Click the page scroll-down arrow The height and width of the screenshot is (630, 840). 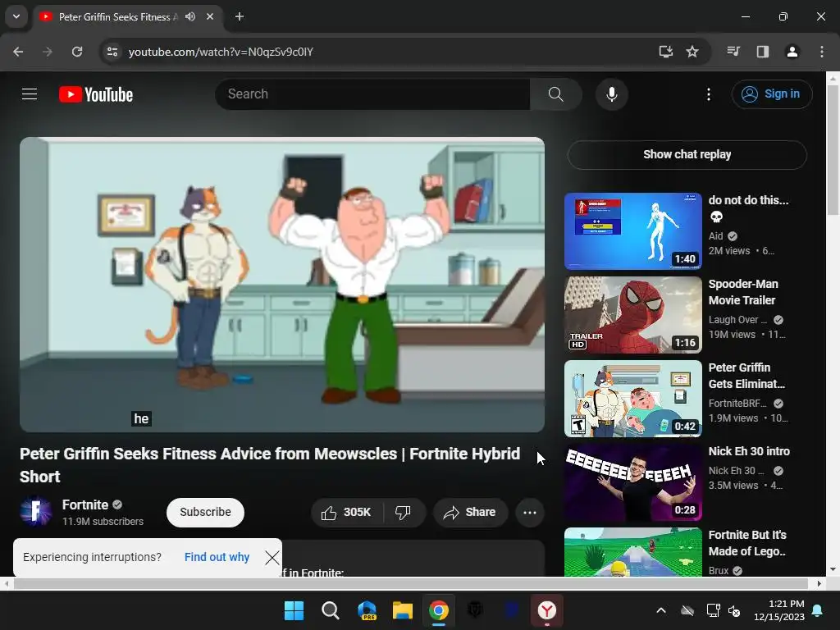pyautogui.click(x=833, y=569)
